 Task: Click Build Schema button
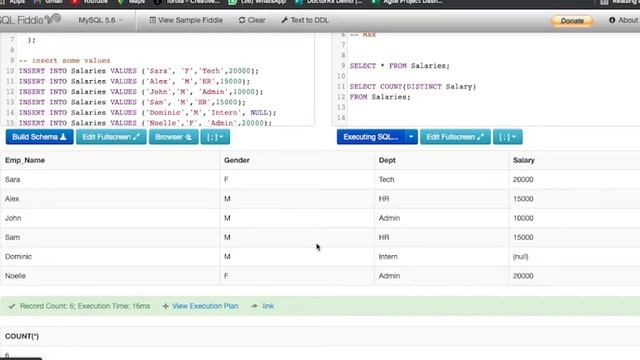(x=40, y=137)
